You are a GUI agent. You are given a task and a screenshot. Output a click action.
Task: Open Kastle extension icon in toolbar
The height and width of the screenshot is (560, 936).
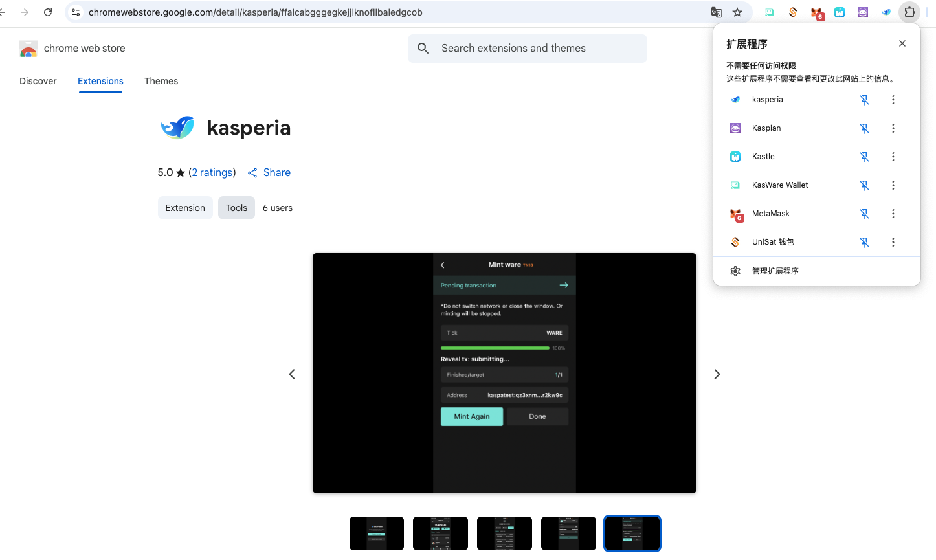tap(840, 12)
